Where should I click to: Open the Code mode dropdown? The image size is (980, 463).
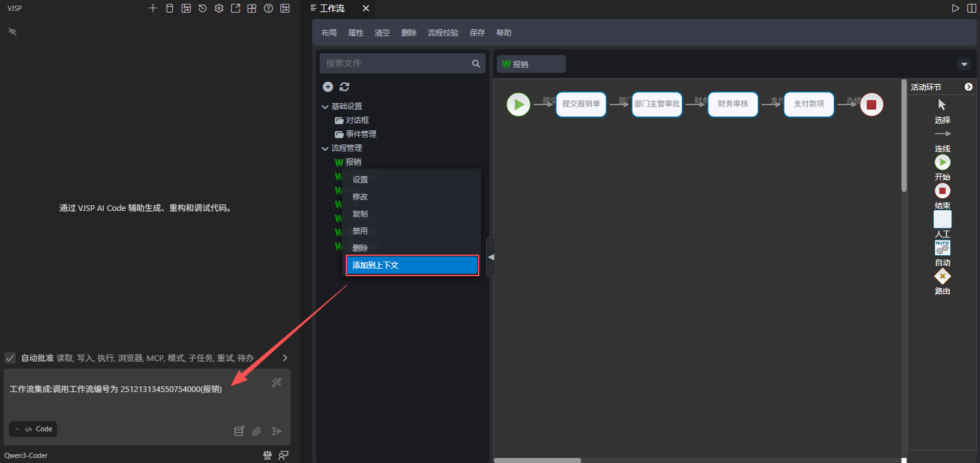tap(33, 429)
